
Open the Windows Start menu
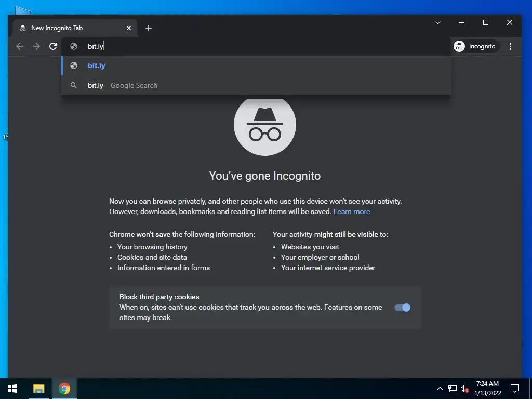[x=12, y=389]
